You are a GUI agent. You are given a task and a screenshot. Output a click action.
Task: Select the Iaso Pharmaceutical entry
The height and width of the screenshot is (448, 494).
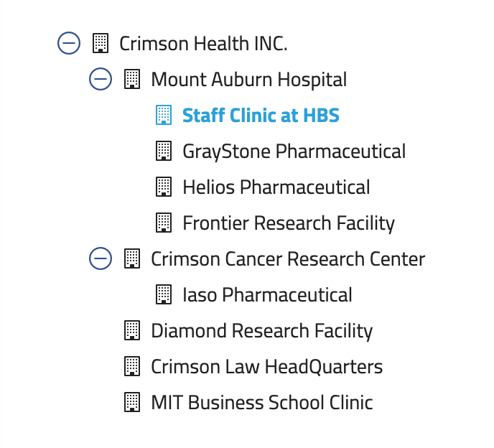(x=267, y=294)
